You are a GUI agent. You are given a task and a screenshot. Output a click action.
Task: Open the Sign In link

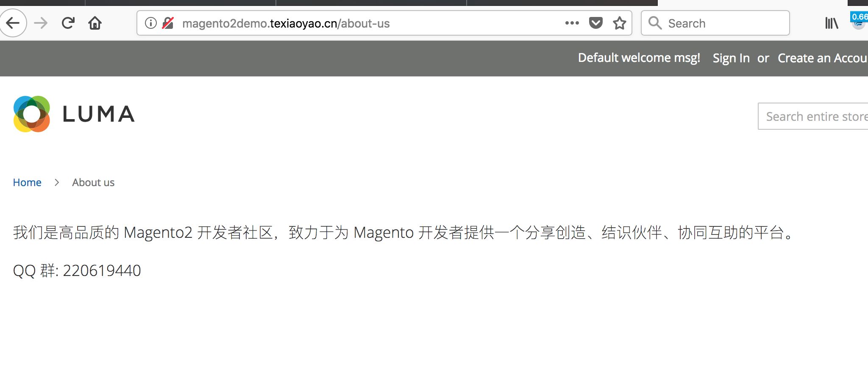coord(731,58)
